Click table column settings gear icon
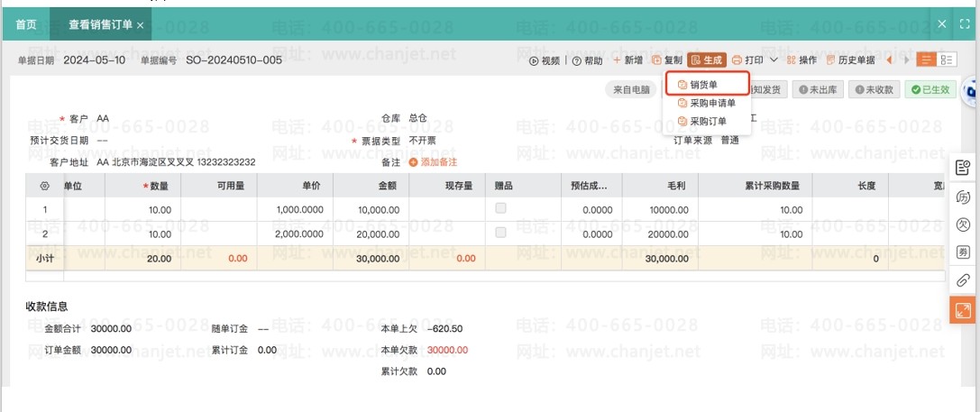Viewport: 980px width, 412px height. pos(44,186)
